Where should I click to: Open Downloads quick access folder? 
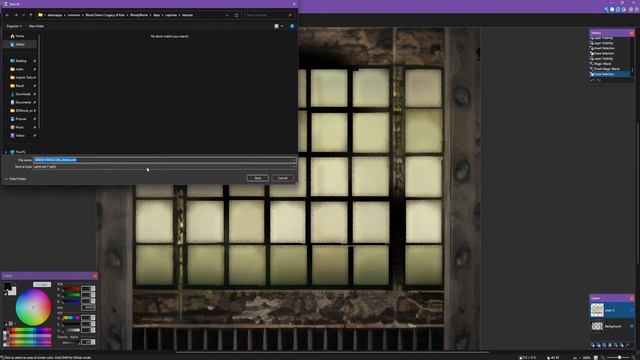[20, 94]
